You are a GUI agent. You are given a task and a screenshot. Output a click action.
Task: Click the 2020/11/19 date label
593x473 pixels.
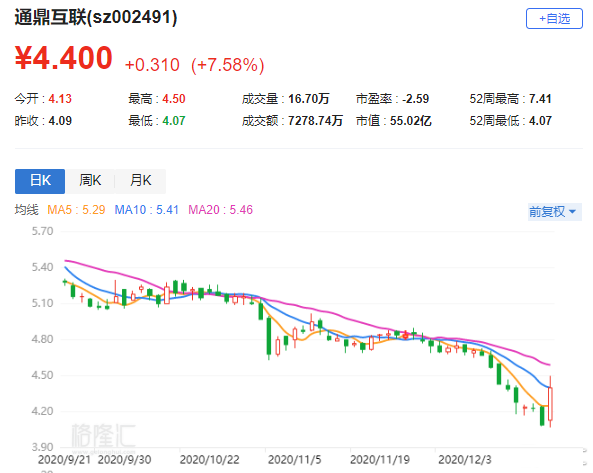380,460
